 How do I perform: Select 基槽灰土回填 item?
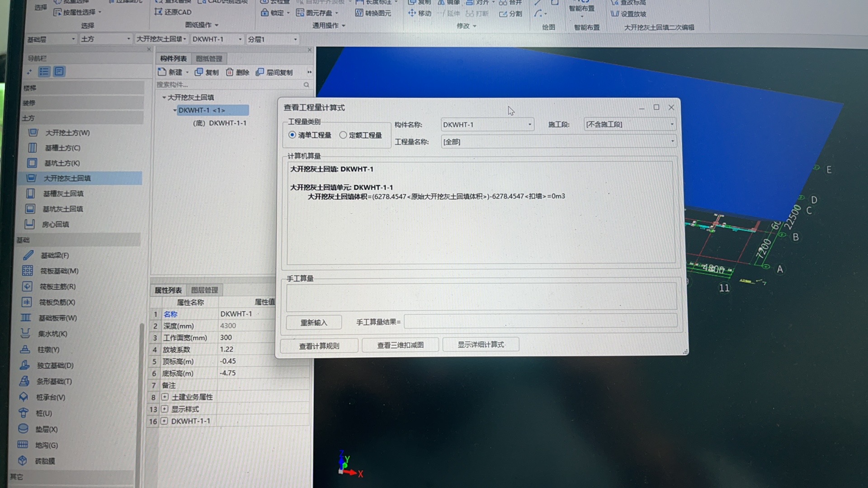point(63,194)
